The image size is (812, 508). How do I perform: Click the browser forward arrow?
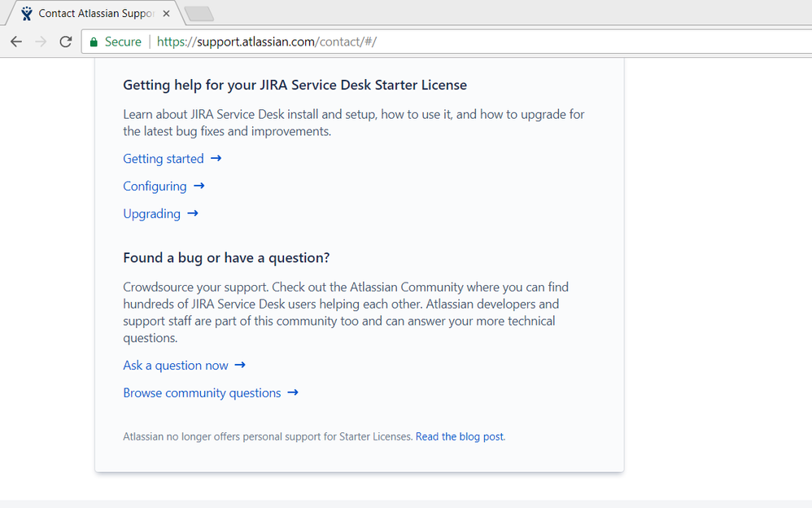(41, 42)
